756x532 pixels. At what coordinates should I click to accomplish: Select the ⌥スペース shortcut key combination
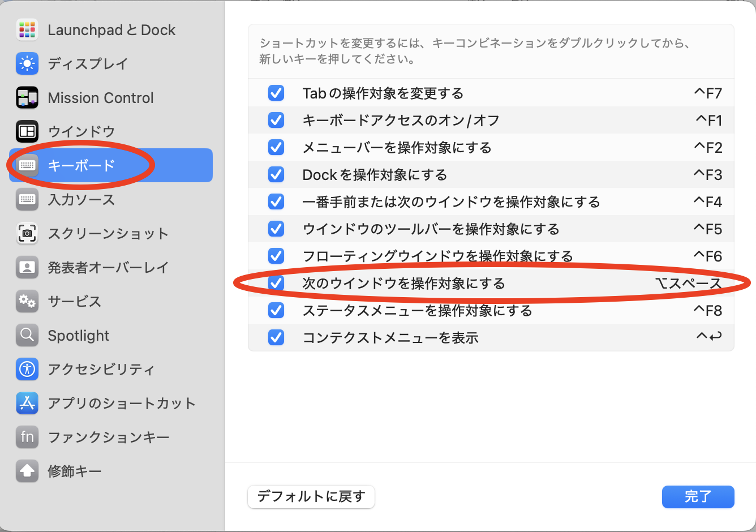click(689, 284)
